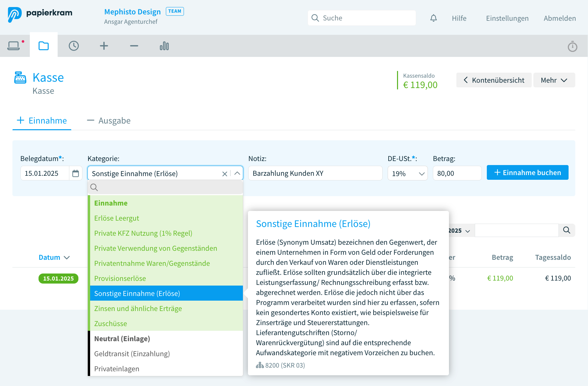
Task: Open the clock time tracking icon
Action: coord(74,46)
